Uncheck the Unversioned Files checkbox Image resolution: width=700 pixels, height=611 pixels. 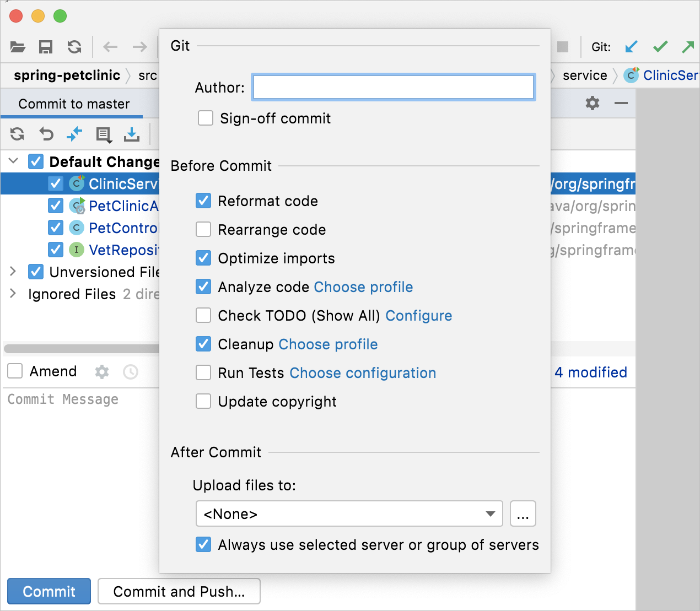36,272
